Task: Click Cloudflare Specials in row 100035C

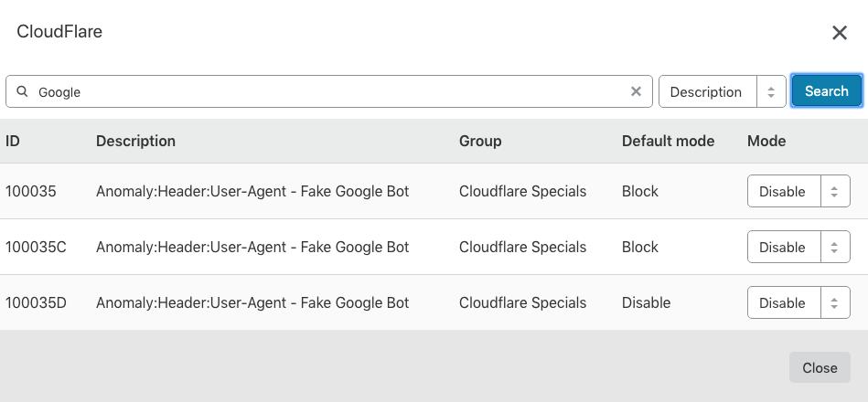Action: click(x=522, y=248)
